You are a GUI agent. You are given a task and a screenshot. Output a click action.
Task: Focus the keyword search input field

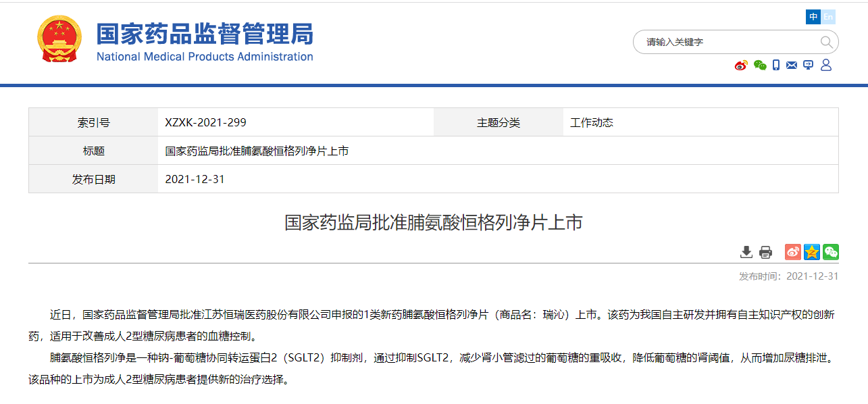pos(730,42)
